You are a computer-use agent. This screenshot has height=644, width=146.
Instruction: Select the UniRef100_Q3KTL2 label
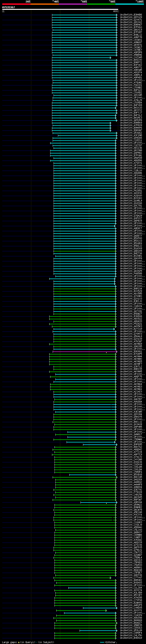pyautogui.click(x=131, y=366)
